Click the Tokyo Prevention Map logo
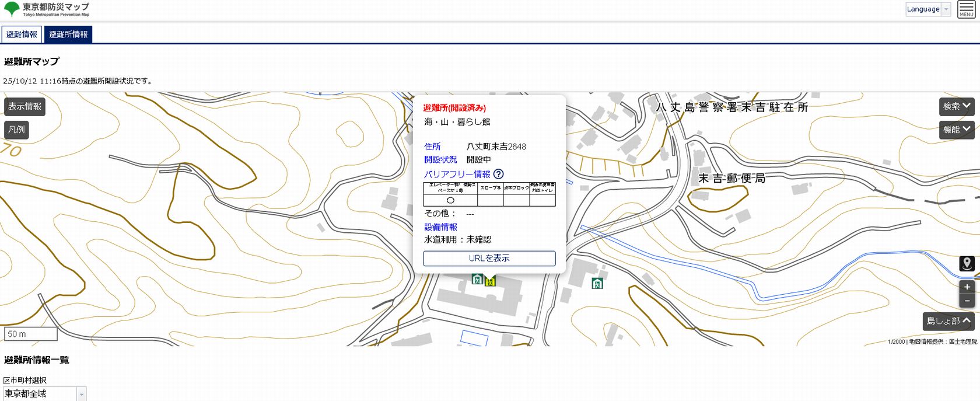The height and width of the screenshot is (401, 980). pyautogui.click(x=47, y=9)
